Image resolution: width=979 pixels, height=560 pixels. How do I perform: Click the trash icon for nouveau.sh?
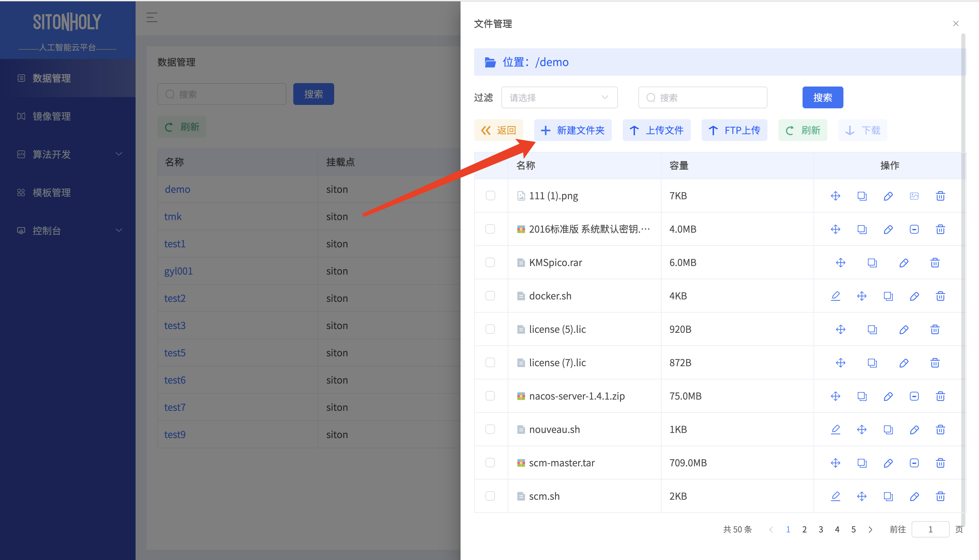click(x=940, y=429)
